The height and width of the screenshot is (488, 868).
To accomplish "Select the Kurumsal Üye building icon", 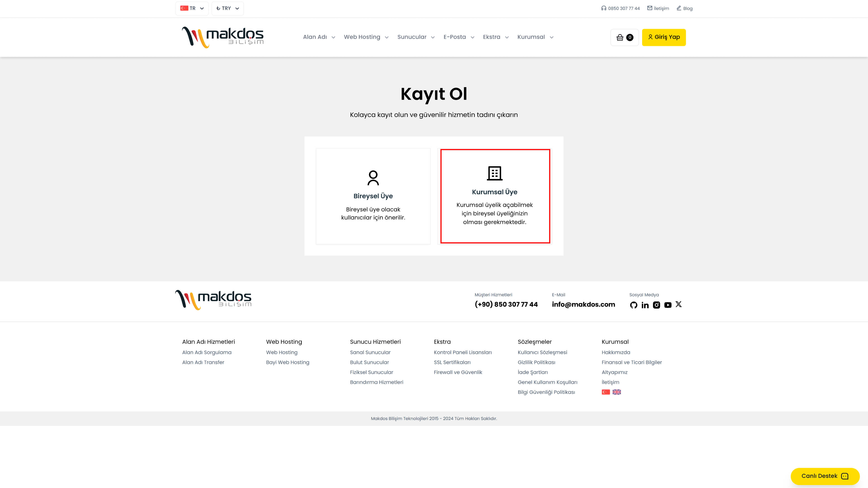I will [495, 174].
